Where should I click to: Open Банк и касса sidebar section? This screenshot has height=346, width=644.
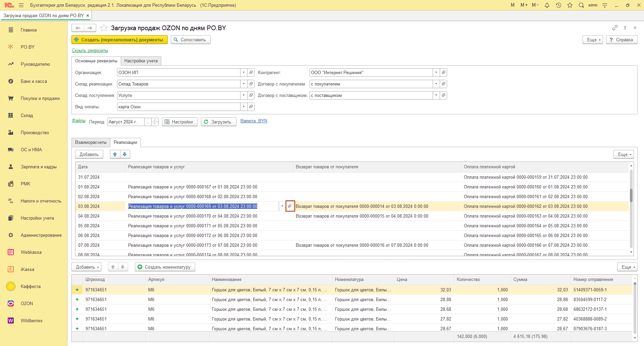click(x=34, y=81)
